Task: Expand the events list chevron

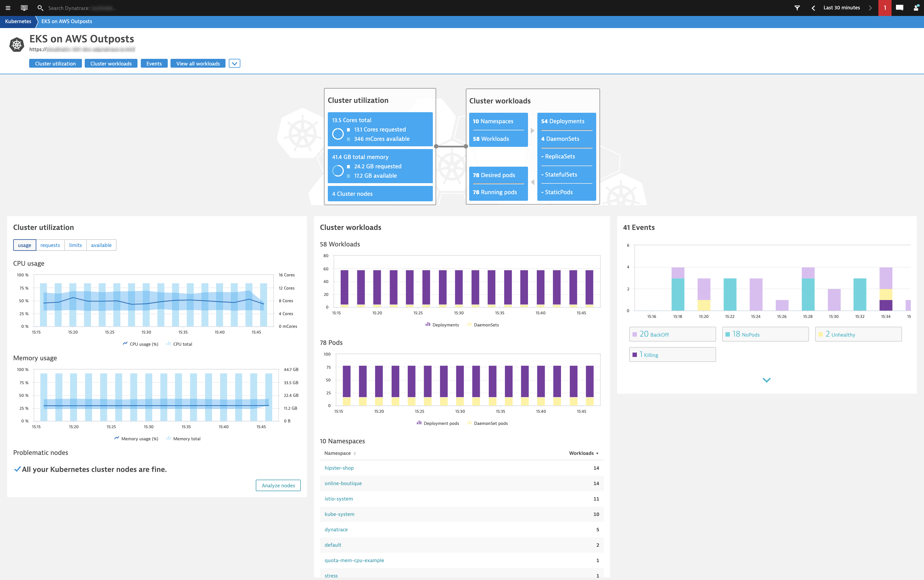Action: click(766, 380)
